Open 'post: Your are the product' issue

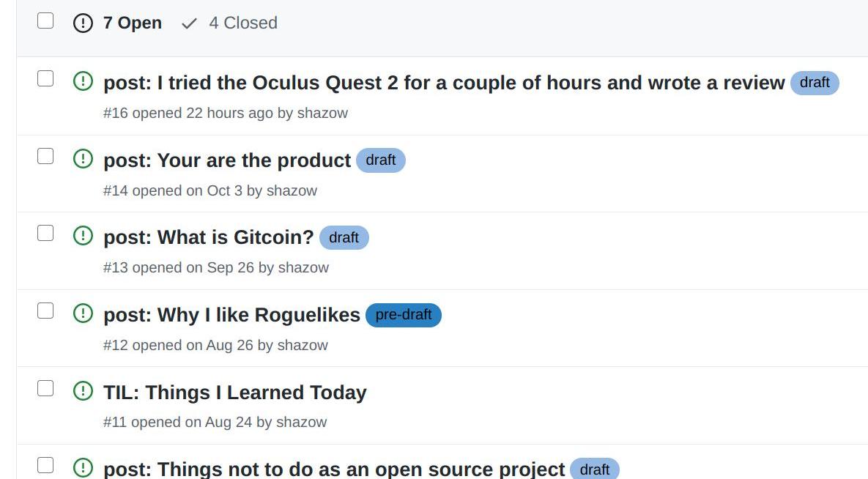(227, 160)
